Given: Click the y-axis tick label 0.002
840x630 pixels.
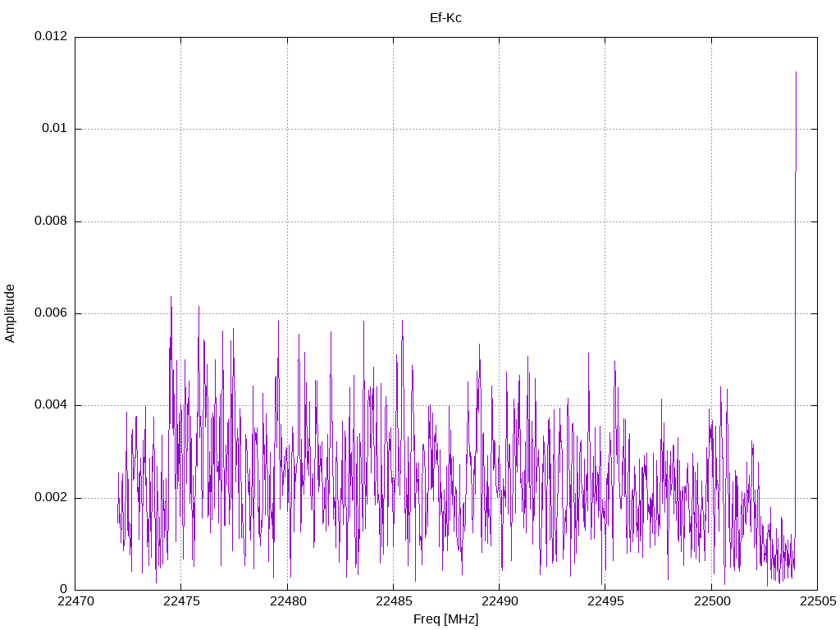Looking at the screenshot, I should coord(51,498).
